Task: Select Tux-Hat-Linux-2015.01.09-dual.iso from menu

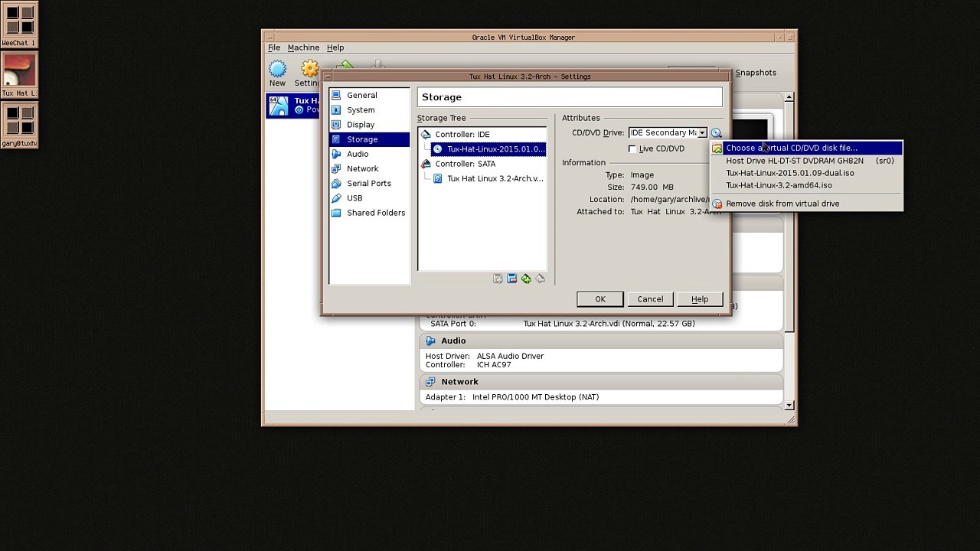Action: [807, 174]
